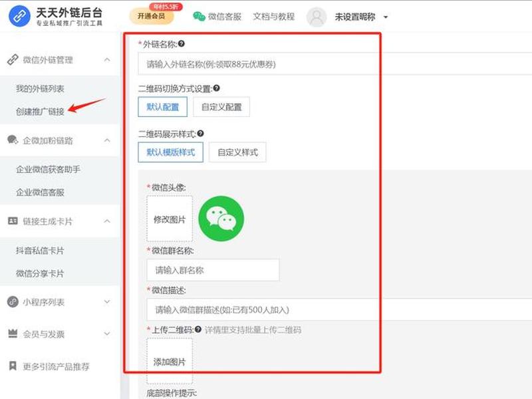This screenshot has height=399, width=532.
Task: Open 微信分享卡片 menu item
Action: [40, 273]
